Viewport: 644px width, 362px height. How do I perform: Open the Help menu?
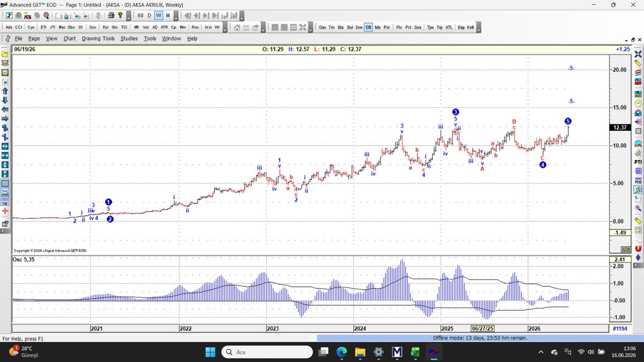[192, 39]
